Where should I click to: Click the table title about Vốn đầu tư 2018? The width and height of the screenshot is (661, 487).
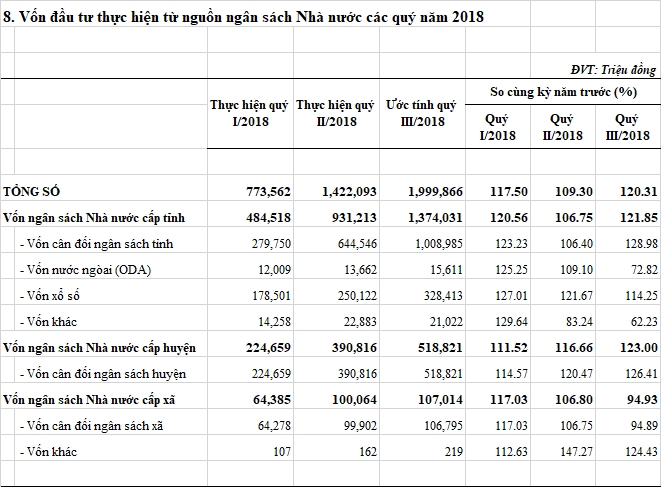pos(248,18)
